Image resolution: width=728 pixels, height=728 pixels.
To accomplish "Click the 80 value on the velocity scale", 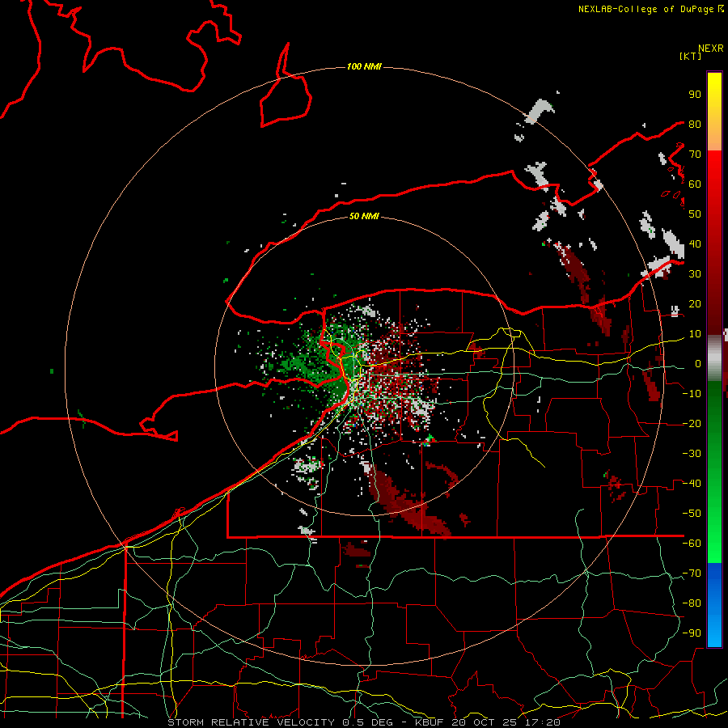I will pyautogui.click(x=695, y=125).
